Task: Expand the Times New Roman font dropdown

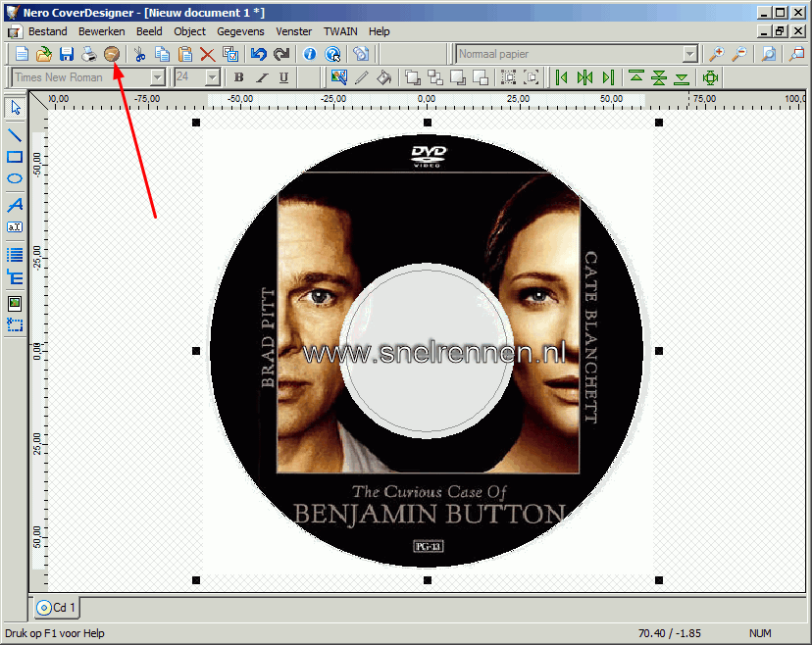Action: [x=158, y=77]
